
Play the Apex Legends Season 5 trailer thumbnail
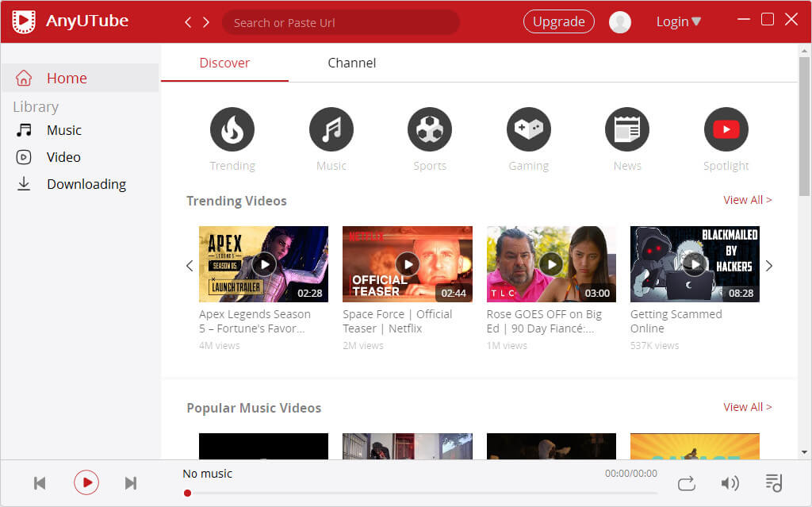click(x=263, y=263)
